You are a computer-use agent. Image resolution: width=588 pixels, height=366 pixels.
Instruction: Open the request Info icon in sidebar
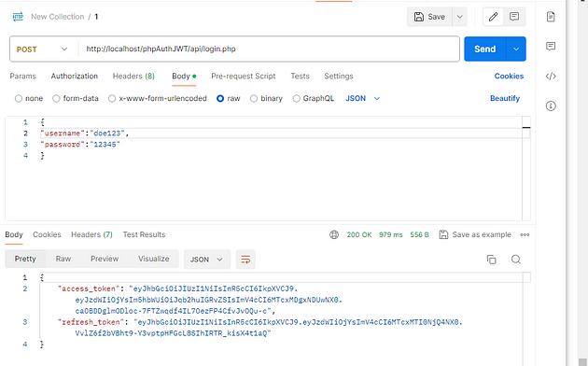click(x=551, y=106)
